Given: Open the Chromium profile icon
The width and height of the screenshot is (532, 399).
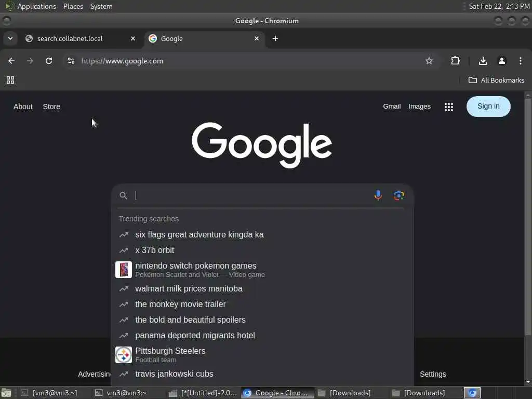Looking at the screenshot, I should [502, 61].
